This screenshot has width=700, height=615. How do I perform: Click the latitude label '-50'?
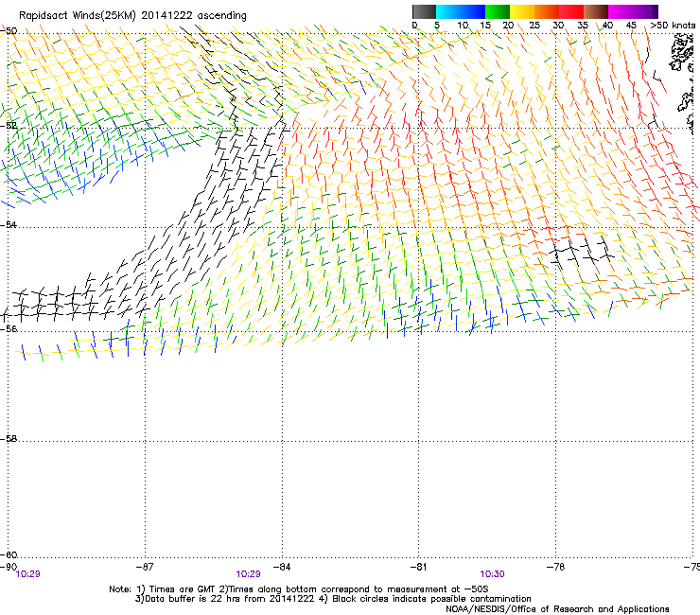tap(9, 31)
